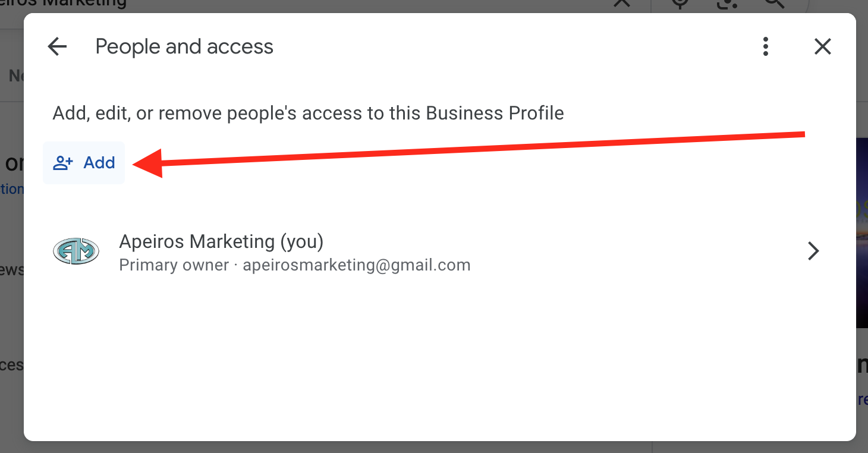The image size is (868, 453).
Task: Click the dimmed blue link at bottom-right edge
Action: 862,399
